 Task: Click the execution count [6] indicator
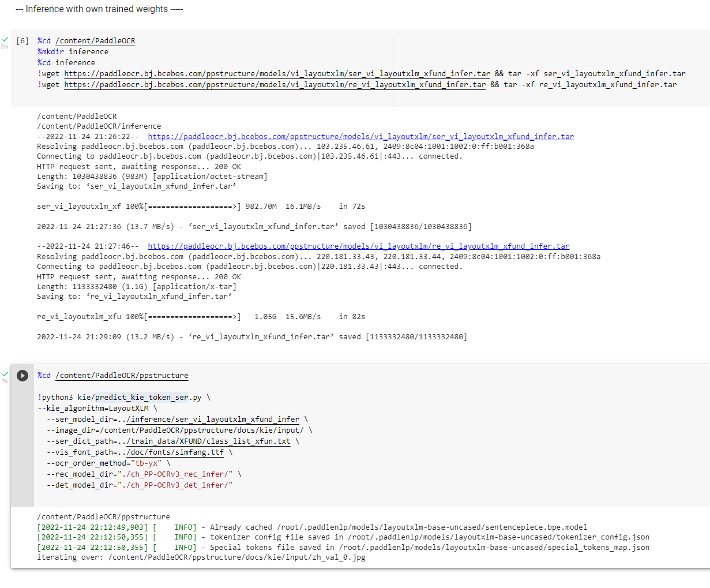tap(22, 40)
